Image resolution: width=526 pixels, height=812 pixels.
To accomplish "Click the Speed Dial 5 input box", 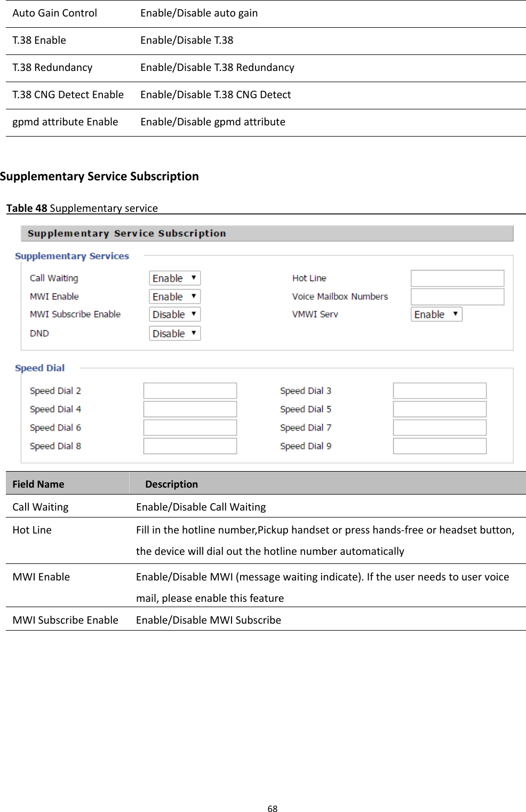I will click(x=439, y=409).
